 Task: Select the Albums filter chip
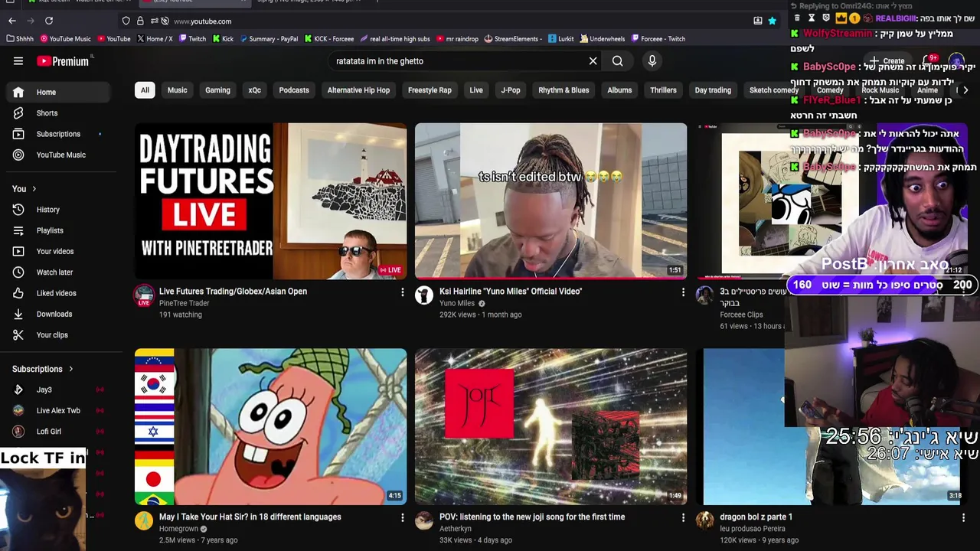click(x=619, y=90)
